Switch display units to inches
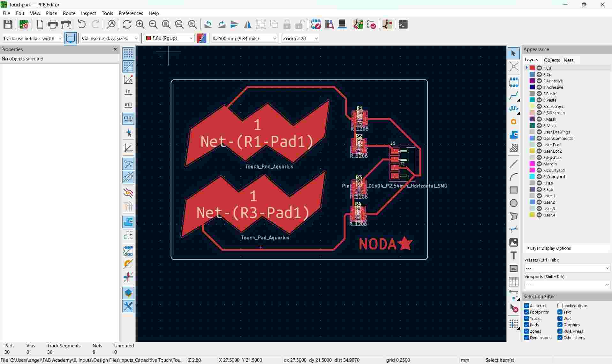Screen dimensions: 612x364 click(x=128, y=92)
